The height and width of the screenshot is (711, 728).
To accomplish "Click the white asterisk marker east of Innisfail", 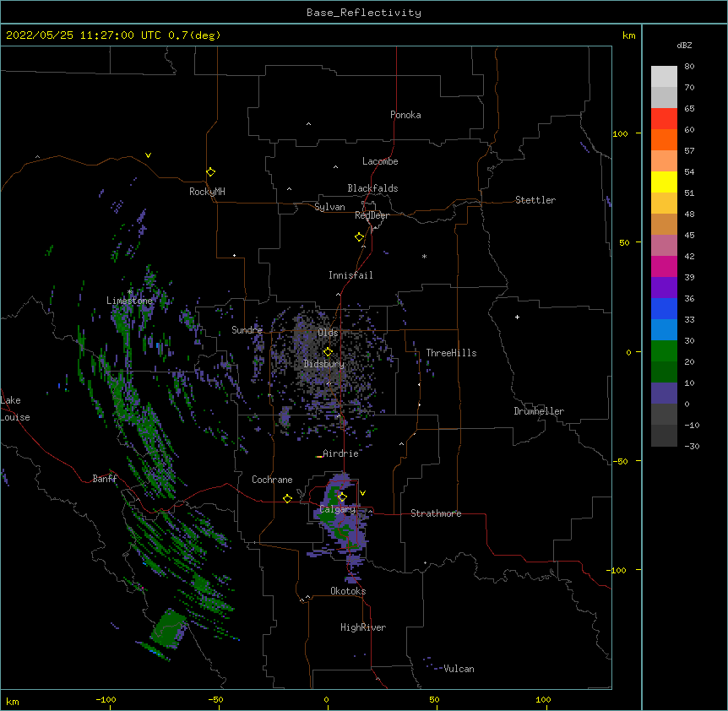I will 424,256.
